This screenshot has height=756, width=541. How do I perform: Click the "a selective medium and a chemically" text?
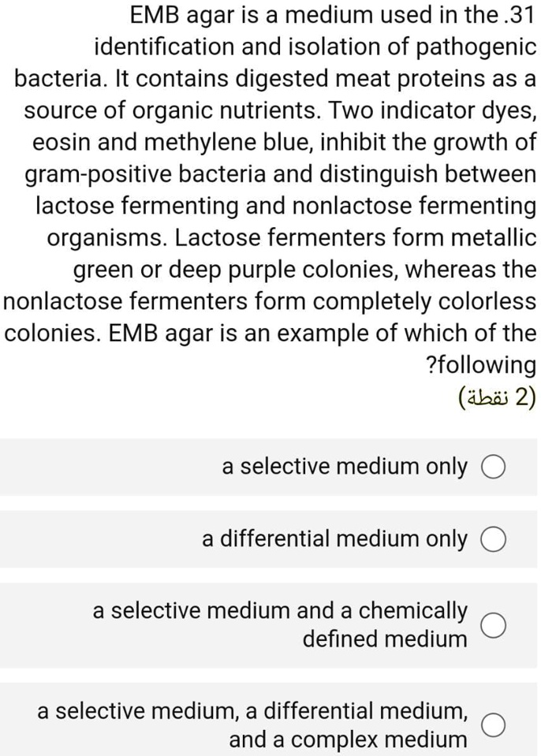point(280,610)
